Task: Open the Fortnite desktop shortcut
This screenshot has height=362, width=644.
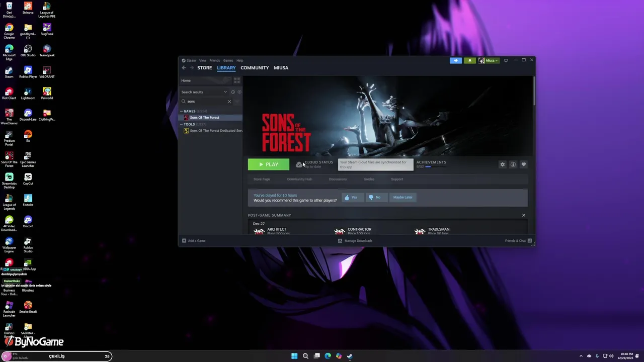Action: pos(28,200)
